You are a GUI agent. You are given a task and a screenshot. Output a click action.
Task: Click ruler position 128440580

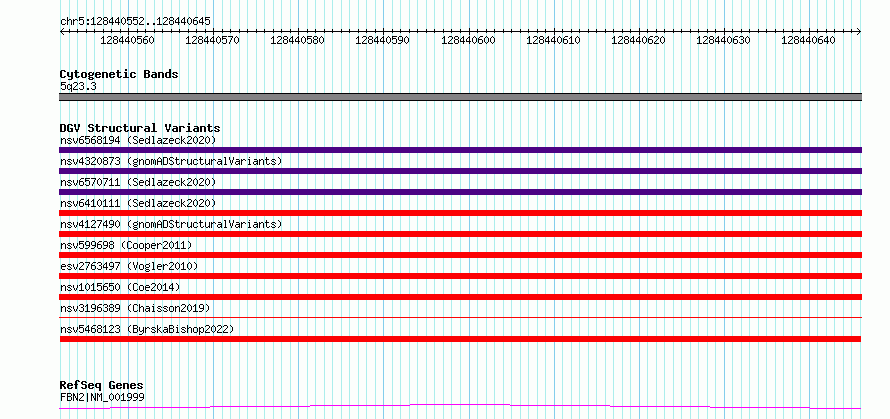click(298, 40)
